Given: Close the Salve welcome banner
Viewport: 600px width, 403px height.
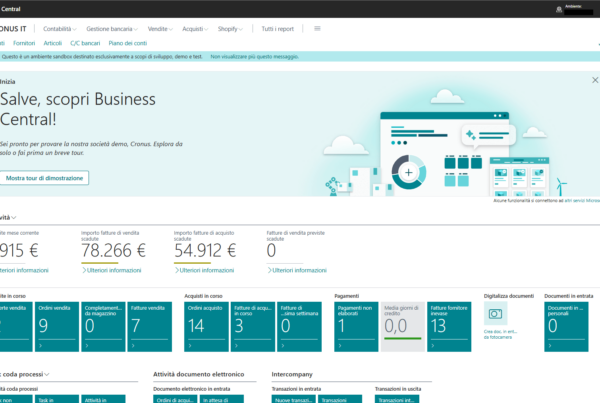Looking at the screenshot, I should click(595, 80).
